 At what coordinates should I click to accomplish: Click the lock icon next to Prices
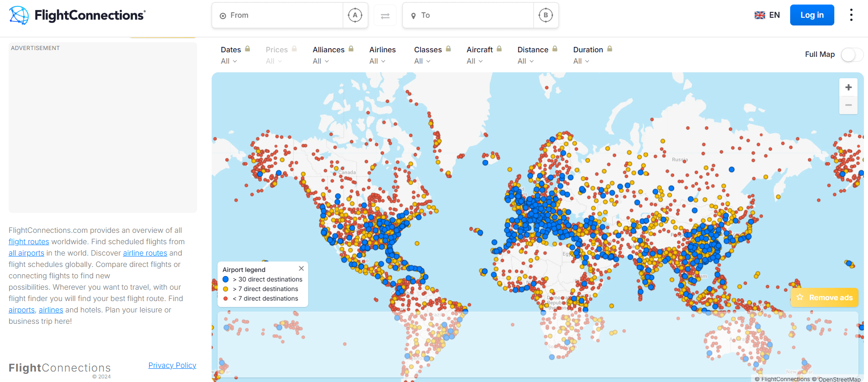tap(294, 49)
